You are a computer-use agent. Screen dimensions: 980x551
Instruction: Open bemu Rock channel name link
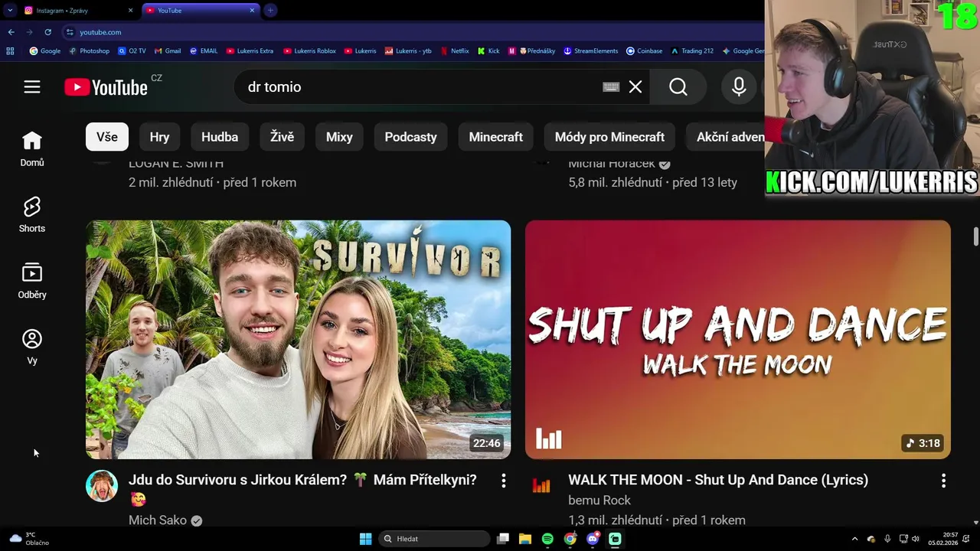599,500
